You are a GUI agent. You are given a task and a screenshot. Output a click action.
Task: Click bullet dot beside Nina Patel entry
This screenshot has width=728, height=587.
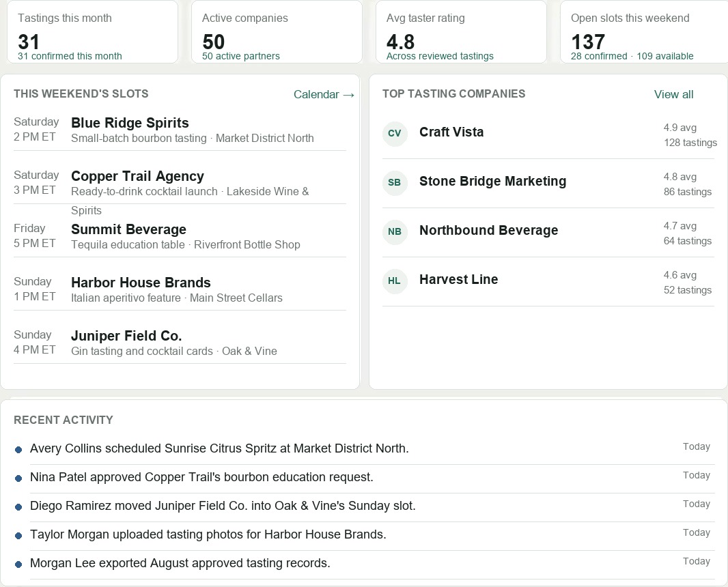tap(18, 478)
